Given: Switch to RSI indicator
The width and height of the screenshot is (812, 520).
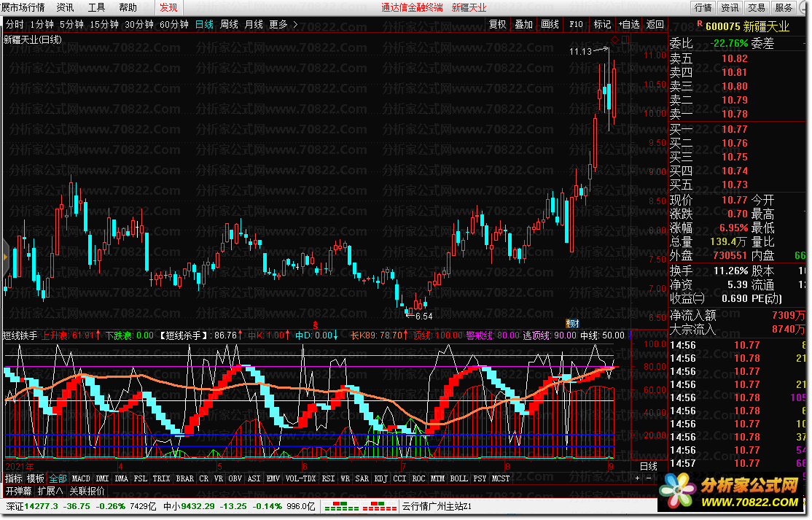Looking at the screenshot, I should (x=328, y=478).
